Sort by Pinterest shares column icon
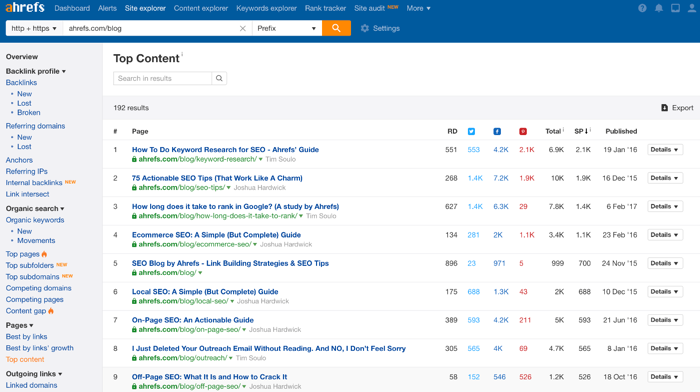700x392 pixels. pos(523,131)
